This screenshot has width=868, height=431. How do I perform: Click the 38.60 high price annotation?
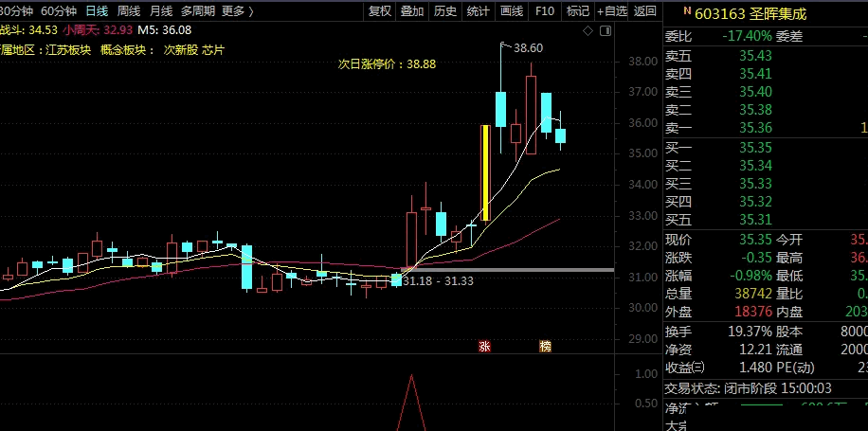coord(528,48)
